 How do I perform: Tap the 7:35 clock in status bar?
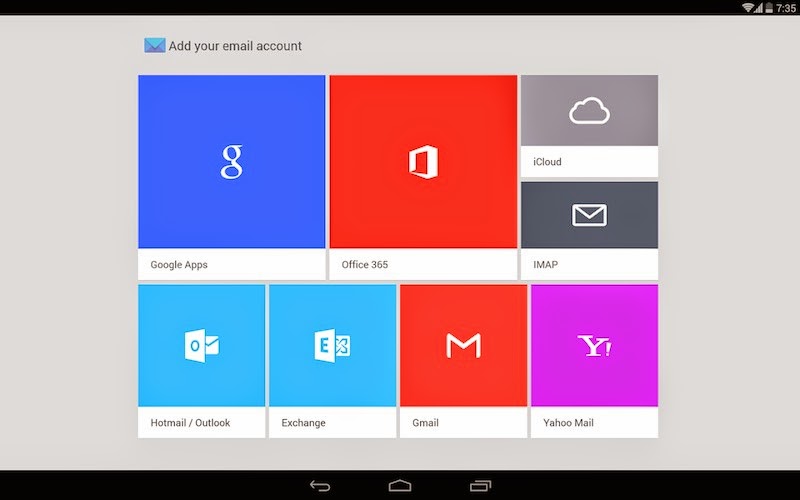[786, 8]
